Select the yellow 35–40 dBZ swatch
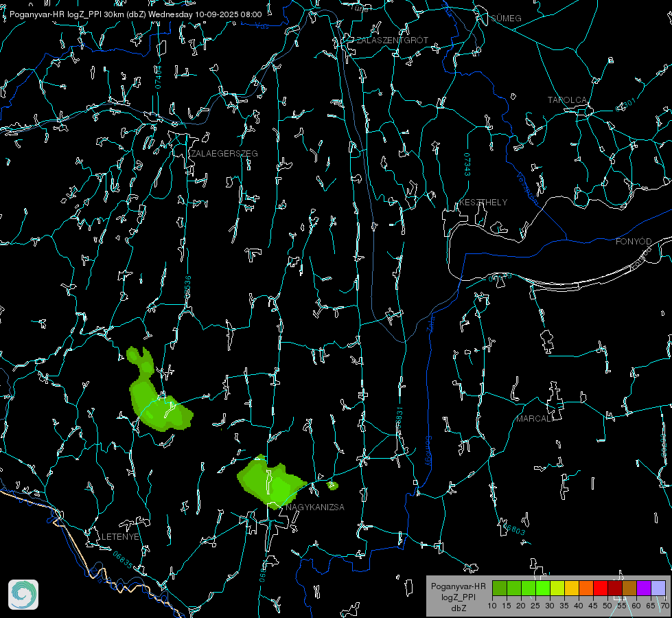672x618 pixels. pyautogui.click(x=572, y=588)
